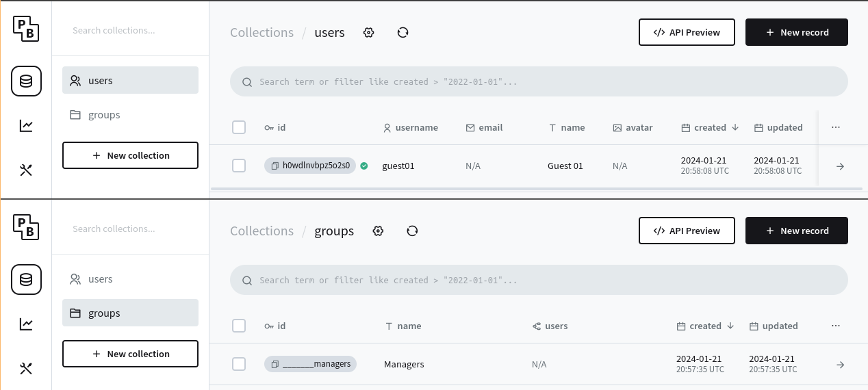868x390 pixels.
Task: Refresh the groups collection records list
Action: (412, 231)
